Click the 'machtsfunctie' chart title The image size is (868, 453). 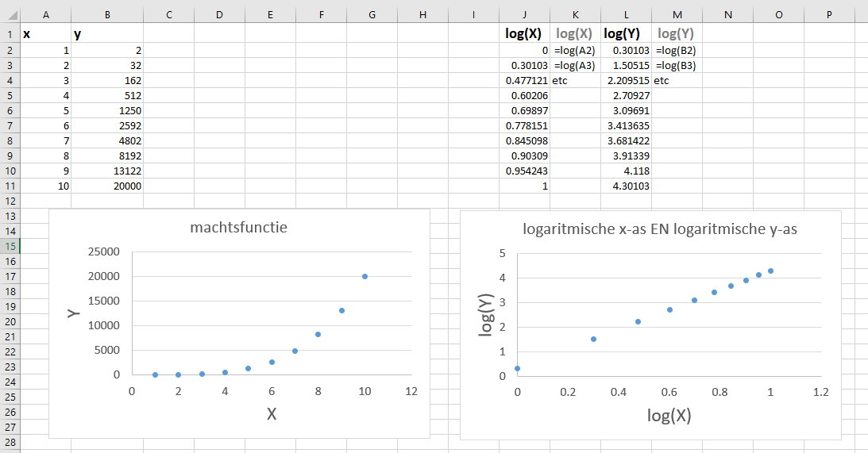point(238,228)
